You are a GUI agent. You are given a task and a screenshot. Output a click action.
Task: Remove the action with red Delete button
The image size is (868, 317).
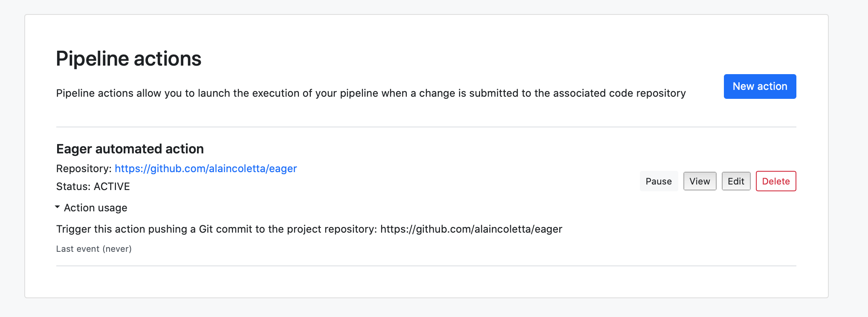point(776,181)
